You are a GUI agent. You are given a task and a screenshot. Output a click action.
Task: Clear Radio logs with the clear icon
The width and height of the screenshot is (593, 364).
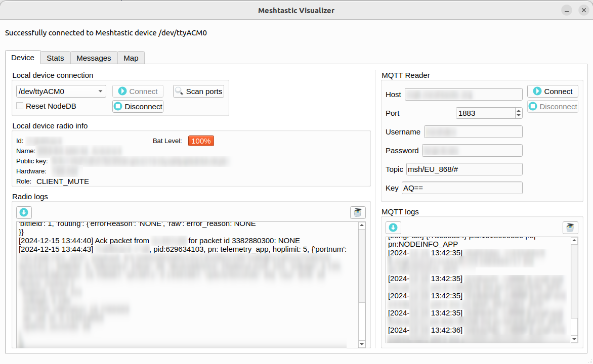(357, 212)
